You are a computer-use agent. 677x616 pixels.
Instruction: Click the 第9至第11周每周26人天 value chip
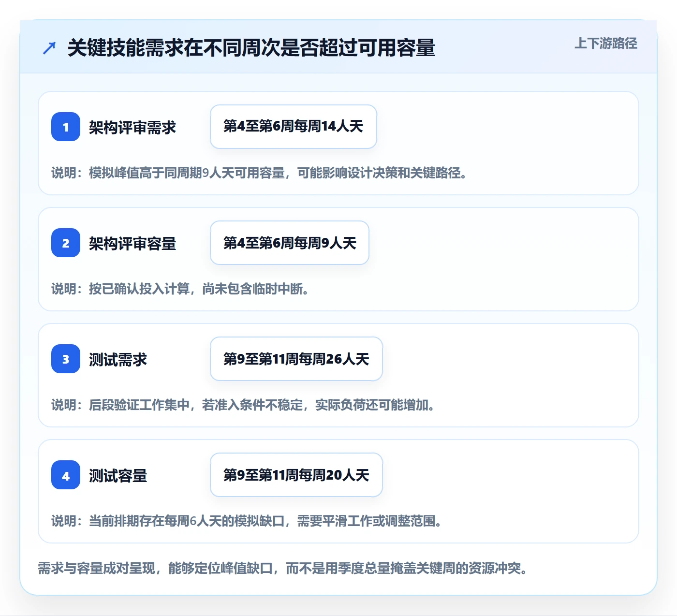point(296,359)
